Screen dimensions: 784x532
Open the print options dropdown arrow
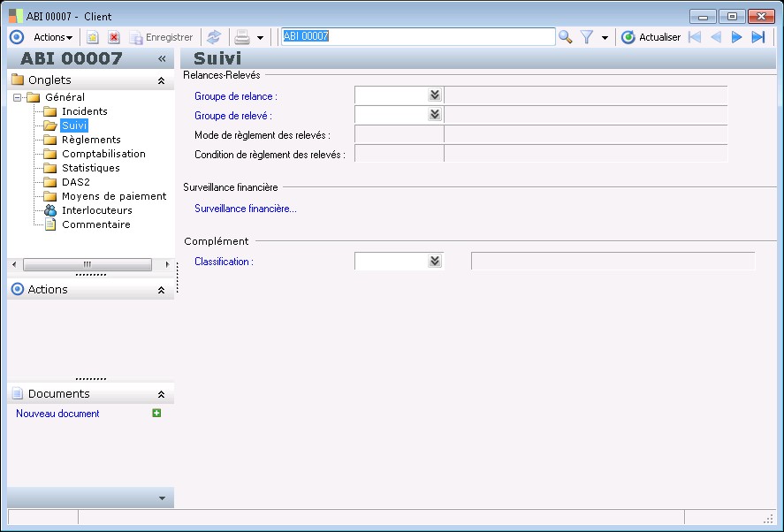tap(260, 37)
